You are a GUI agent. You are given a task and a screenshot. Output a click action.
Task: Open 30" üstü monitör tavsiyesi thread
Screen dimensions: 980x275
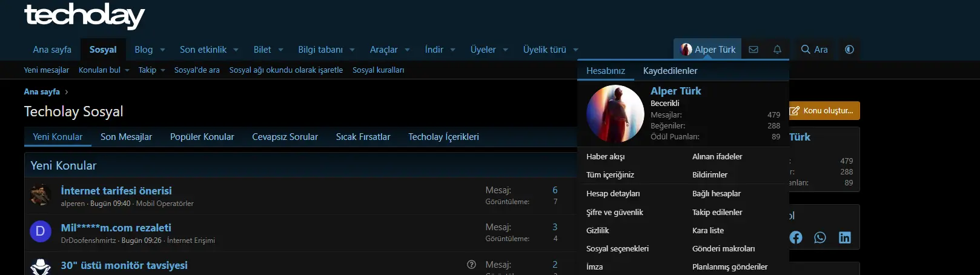point(124,265)
